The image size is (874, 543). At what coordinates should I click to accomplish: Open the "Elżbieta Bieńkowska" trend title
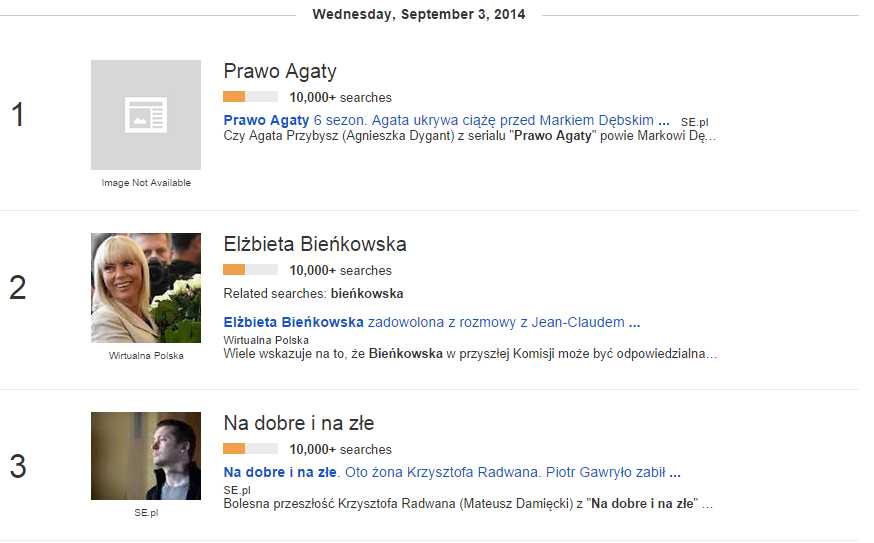coord(315,245)
